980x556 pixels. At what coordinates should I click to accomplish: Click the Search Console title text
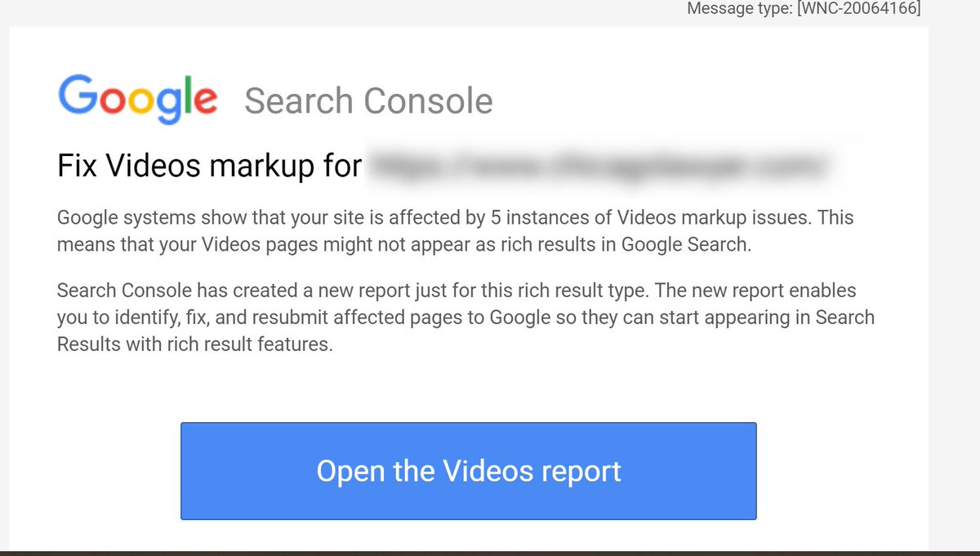pyautogui.click(x=368, y=101)
